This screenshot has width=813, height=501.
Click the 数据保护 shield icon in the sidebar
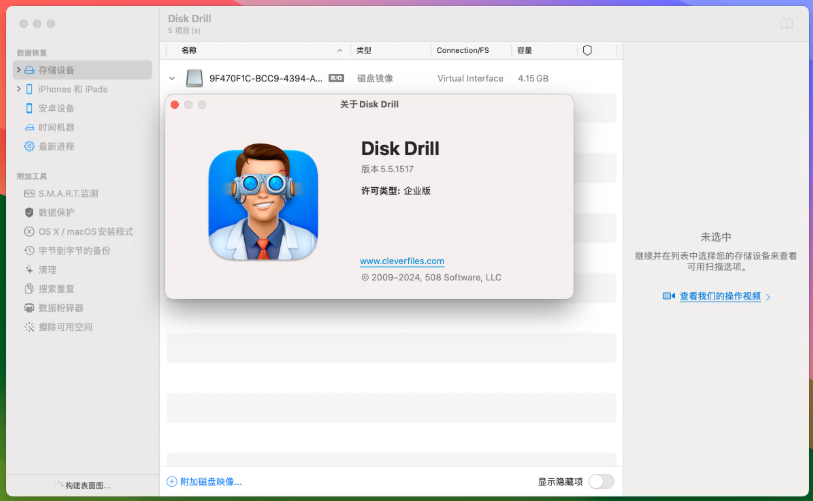coord(29,213)
